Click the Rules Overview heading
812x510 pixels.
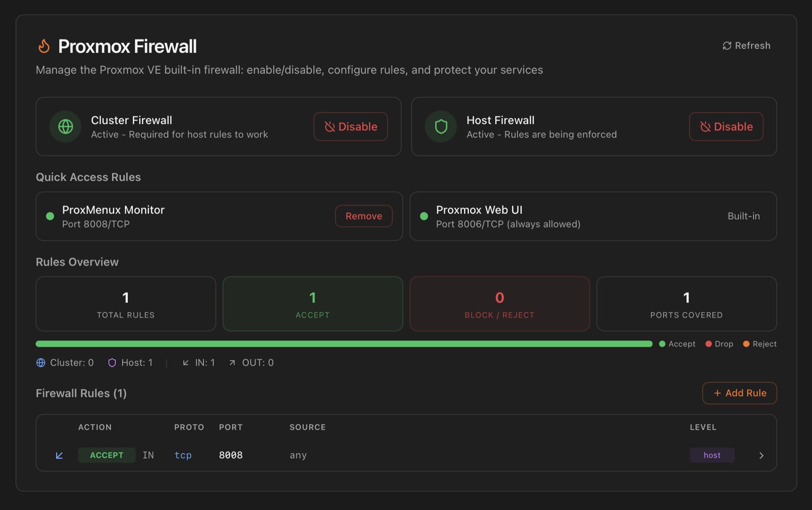(x=77, y=262)
